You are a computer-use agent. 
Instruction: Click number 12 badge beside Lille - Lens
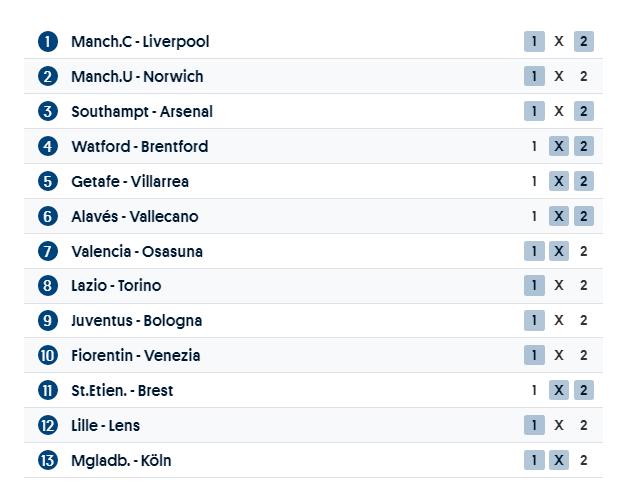coord(48,426)
